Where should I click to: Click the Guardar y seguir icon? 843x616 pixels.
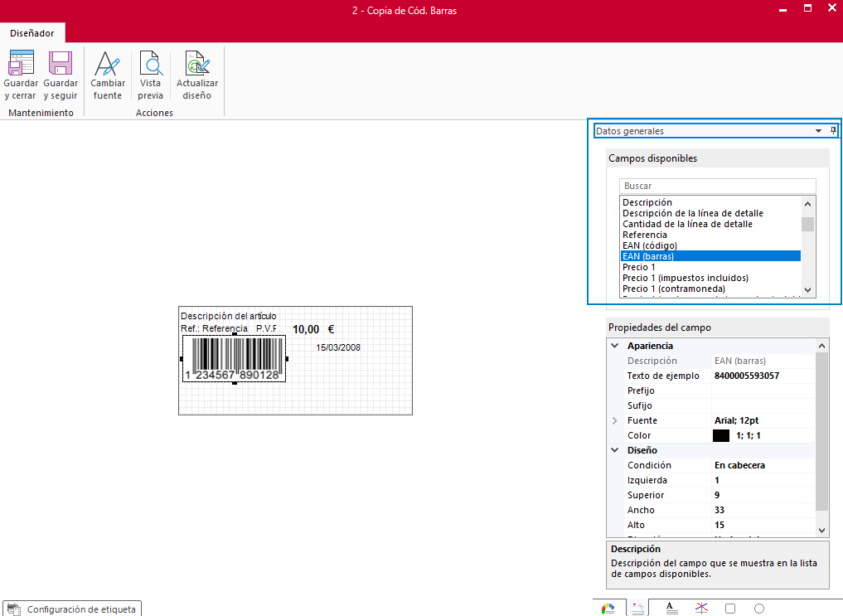point(61,62)
